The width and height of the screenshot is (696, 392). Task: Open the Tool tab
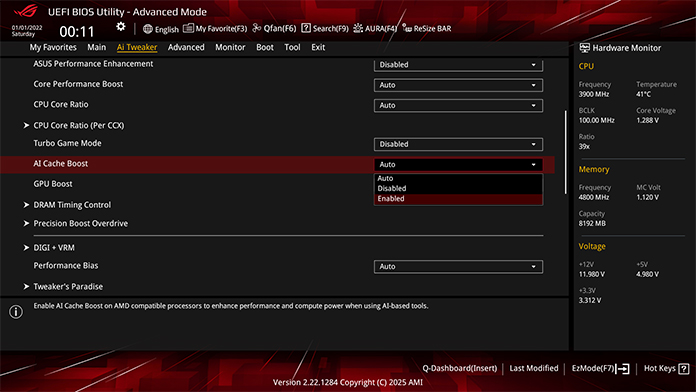coord(292,47)
